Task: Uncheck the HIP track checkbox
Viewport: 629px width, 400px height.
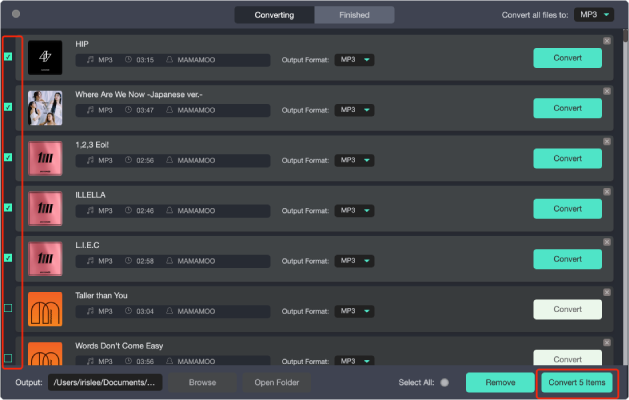Action: click(x=9, y=57)
